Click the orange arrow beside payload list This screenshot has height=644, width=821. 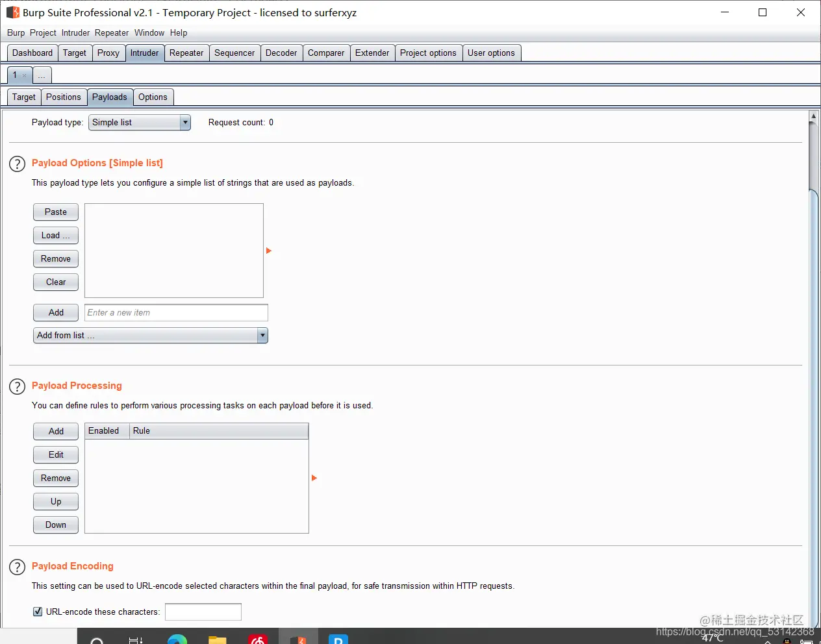[x=268, y=251]
